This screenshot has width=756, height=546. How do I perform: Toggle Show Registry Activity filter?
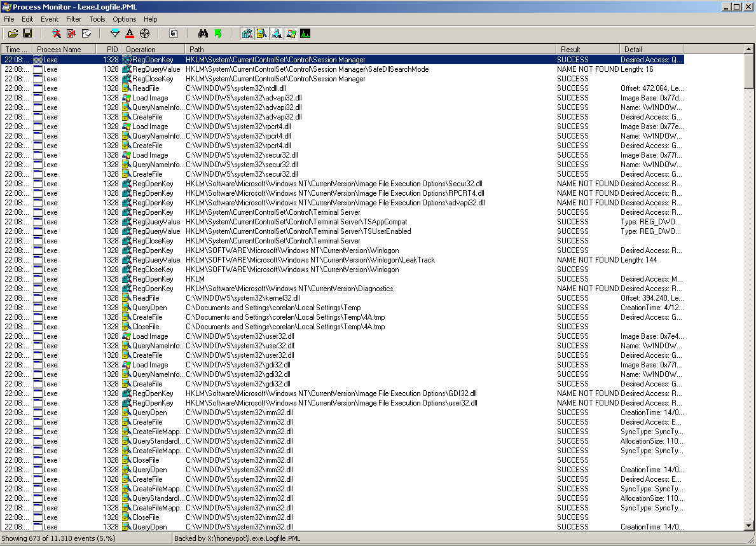[247, 33]
